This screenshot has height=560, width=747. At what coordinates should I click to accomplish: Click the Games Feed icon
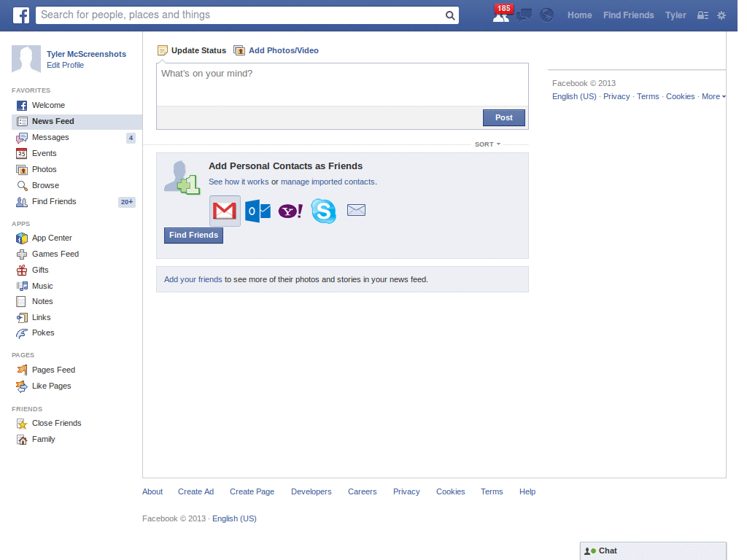(21, 254)
